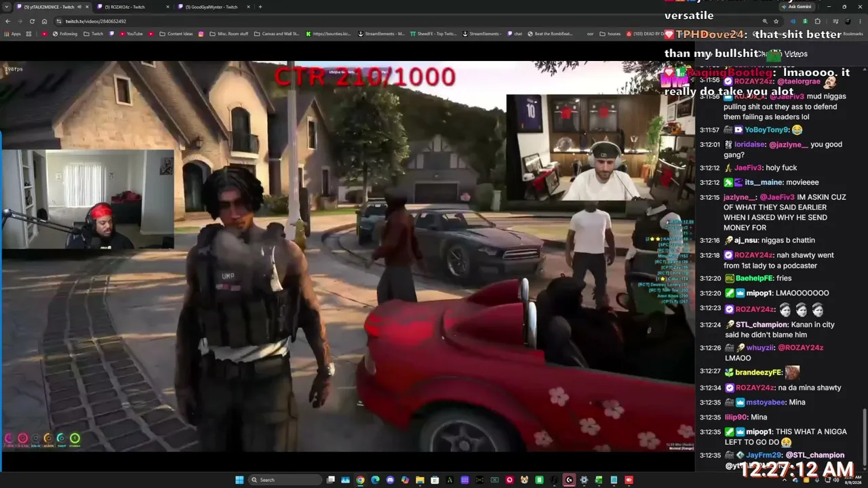The width and height of the screenshot is (868, 488).
Task: Open the mstoyabee username in chat
Action: click(x=766, y=403)
